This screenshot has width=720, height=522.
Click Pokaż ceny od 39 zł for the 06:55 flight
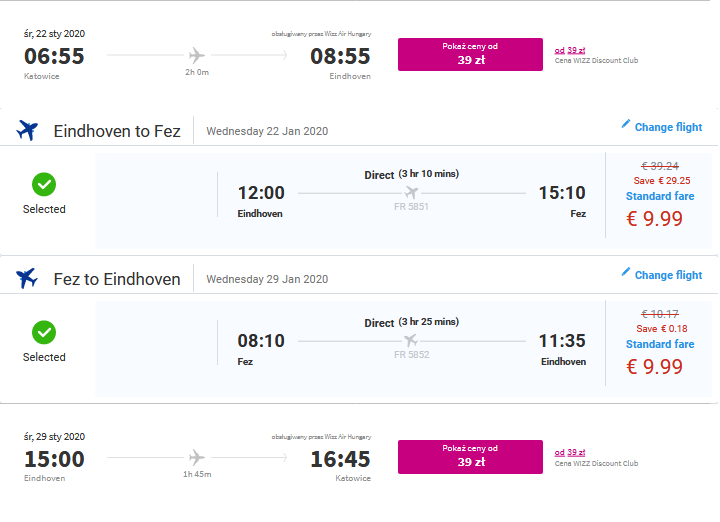pos(470,55)
